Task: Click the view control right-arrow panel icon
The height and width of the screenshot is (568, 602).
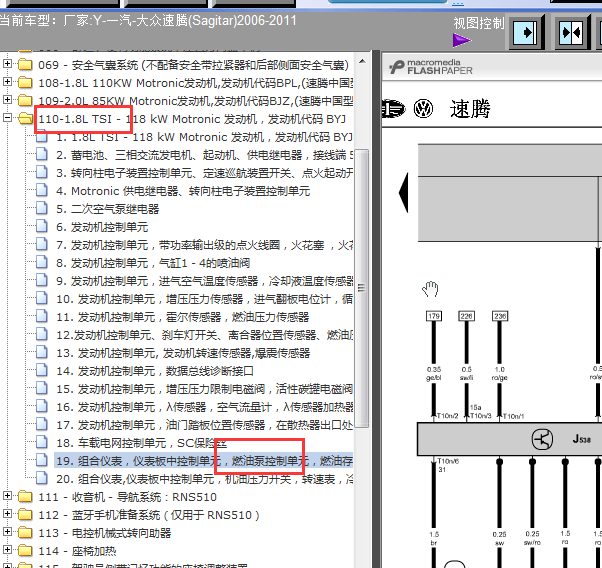Action: tap(526, 33)
